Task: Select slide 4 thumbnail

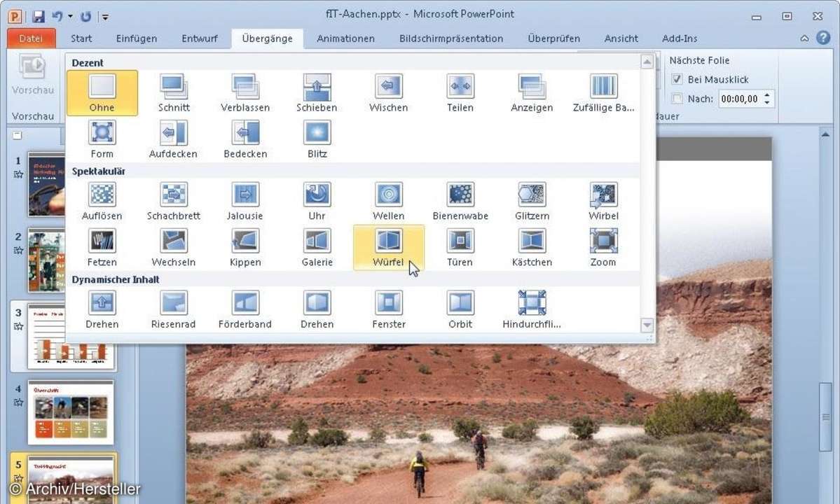Action: click(71, 412)
